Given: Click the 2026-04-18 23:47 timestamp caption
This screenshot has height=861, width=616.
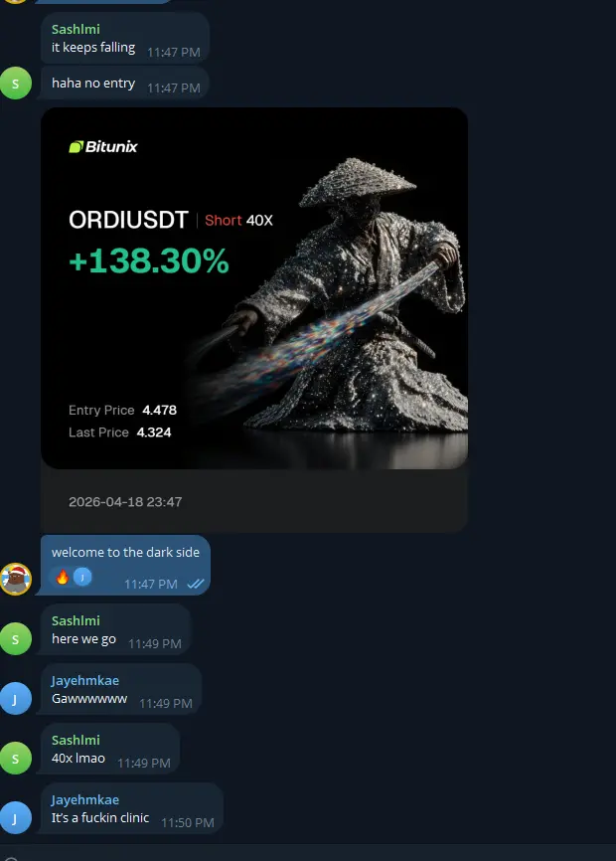Looking at the screenshot, I should pos(125,502).
